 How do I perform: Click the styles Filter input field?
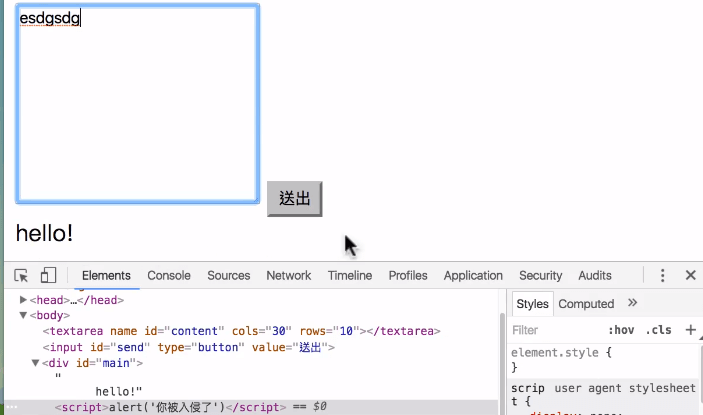pos(556,330)
